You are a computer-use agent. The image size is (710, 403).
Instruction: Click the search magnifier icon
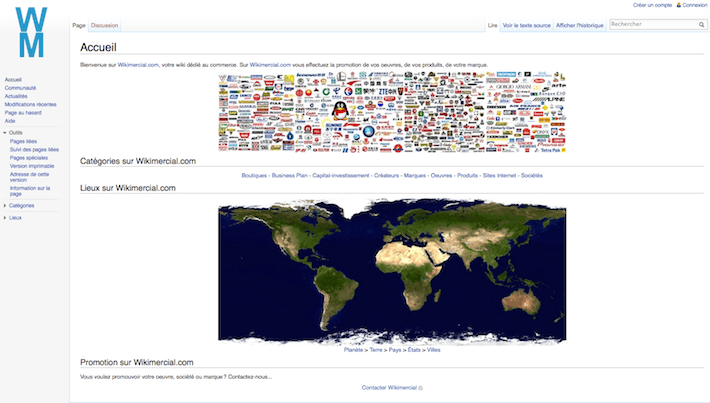(701, 25)
